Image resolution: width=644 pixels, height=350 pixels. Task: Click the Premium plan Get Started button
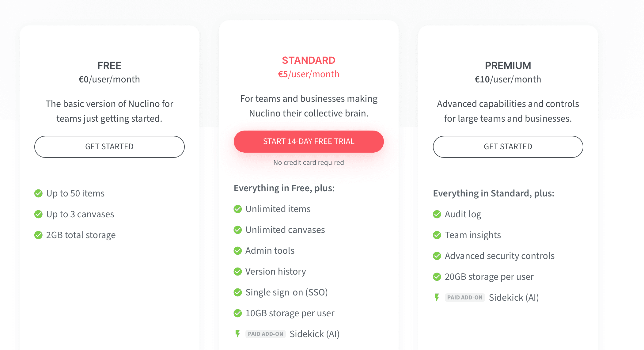(x=508, y=147)
